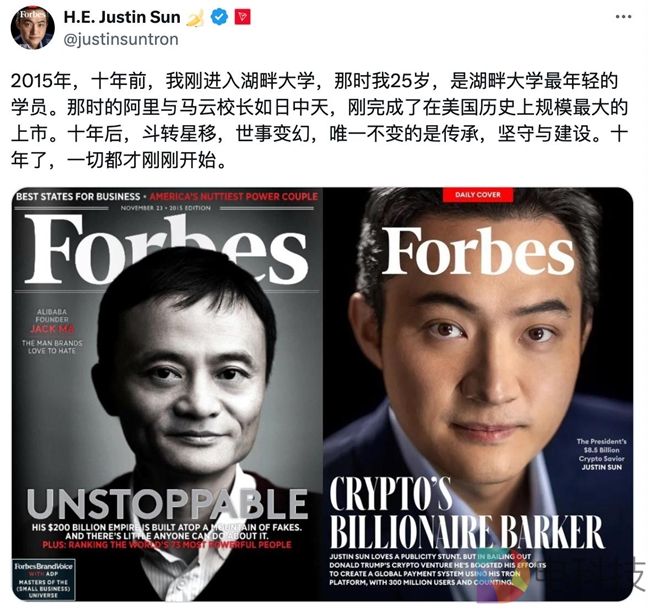Click the Forbes logo on the left cover
This screenshot has height=610, width=650.
(x=166, y=250)
